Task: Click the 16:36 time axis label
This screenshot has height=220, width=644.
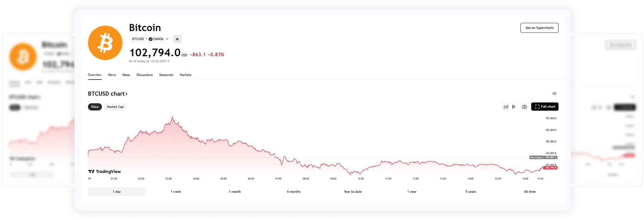Action: pyautogui.click(x=540, y=179)
